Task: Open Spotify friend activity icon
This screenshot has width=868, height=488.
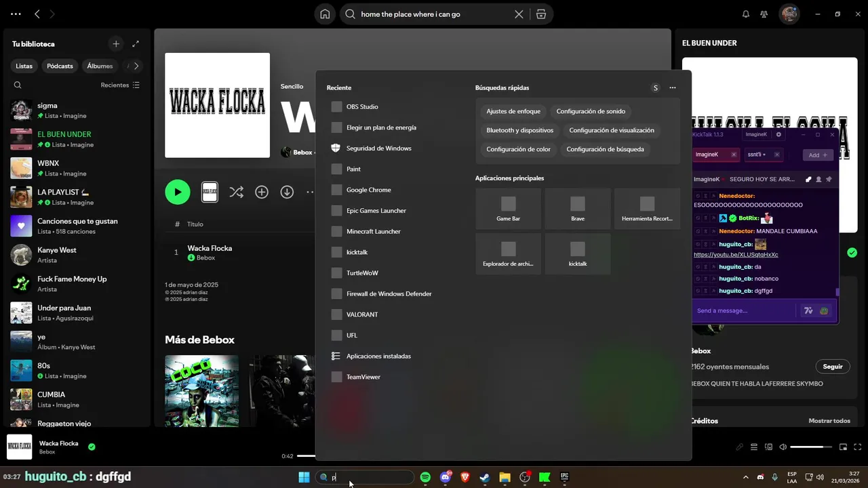Action: pyautogui.click(x=764, y=14)
